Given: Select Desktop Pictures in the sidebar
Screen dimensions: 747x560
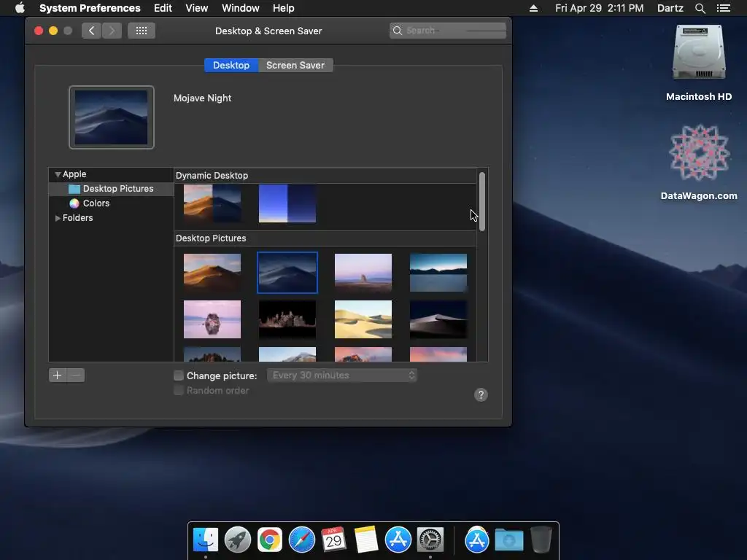Looking at the screenshot, I should tap(111, 189).
